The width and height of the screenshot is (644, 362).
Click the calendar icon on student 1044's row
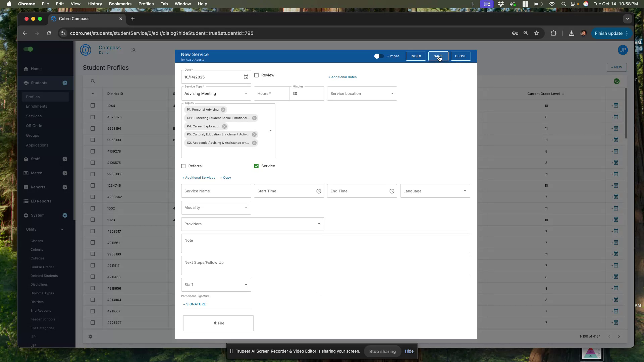616,105
